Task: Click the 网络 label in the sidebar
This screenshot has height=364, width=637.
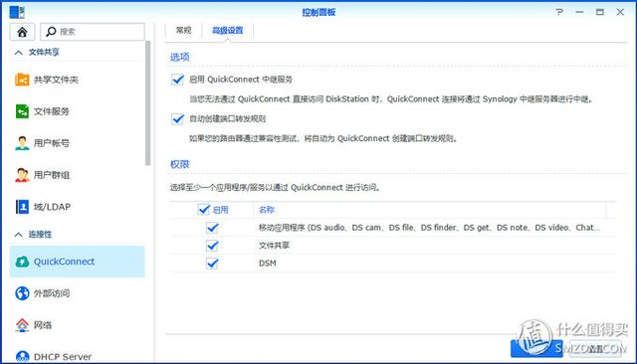Action: tap(43, 324)
